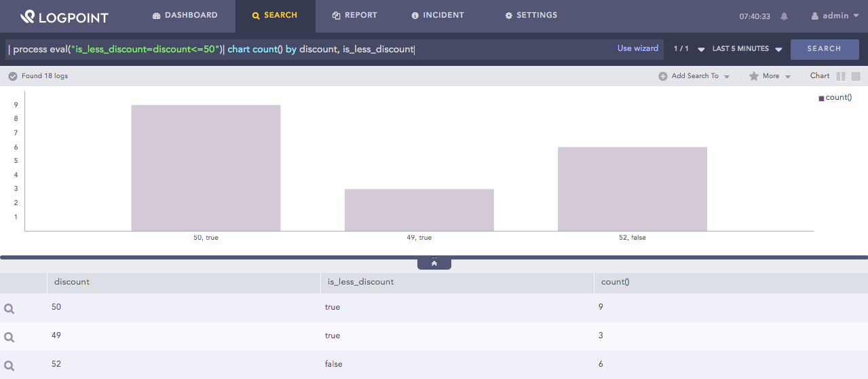This screenshot has height=379, width=868.
Task: Switch chart to single square layout icon
Action: tap(856, 77)
